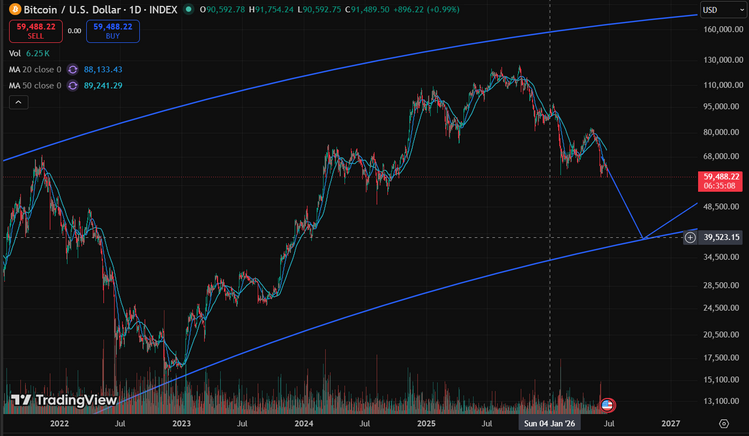Click the MA 50 value 89,241.29

pyautogui.click(x=103, y=86)
